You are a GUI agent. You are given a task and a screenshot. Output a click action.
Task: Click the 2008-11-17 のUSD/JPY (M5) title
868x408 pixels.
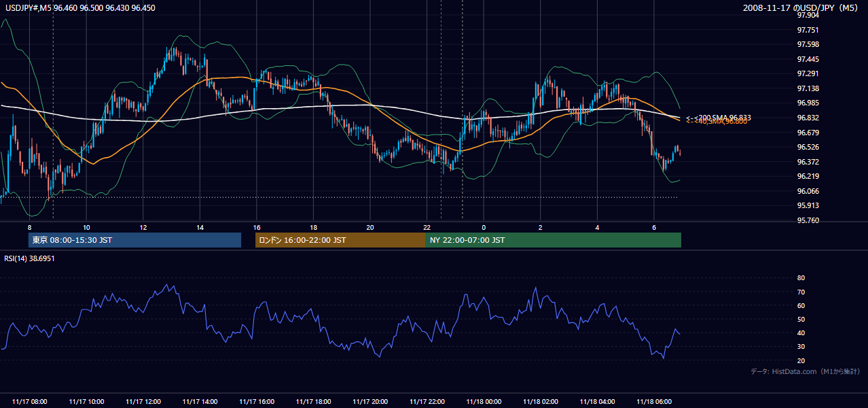[x=800, y=8]
